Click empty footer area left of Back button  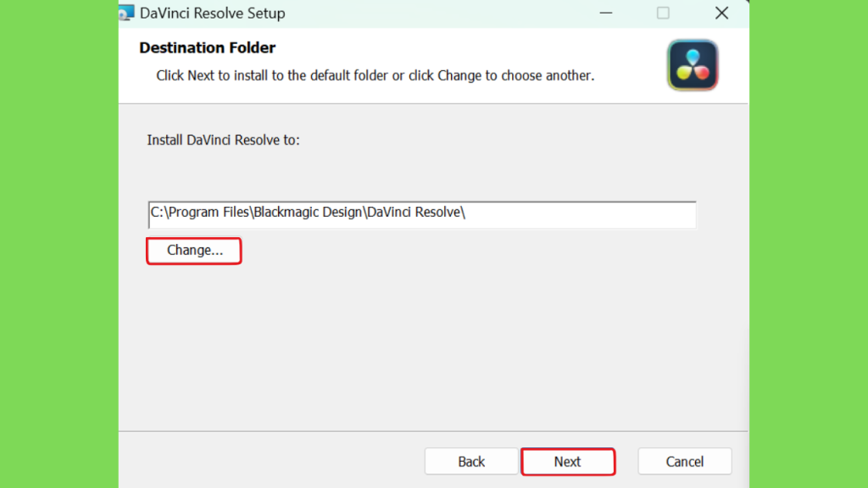point(271,462)
